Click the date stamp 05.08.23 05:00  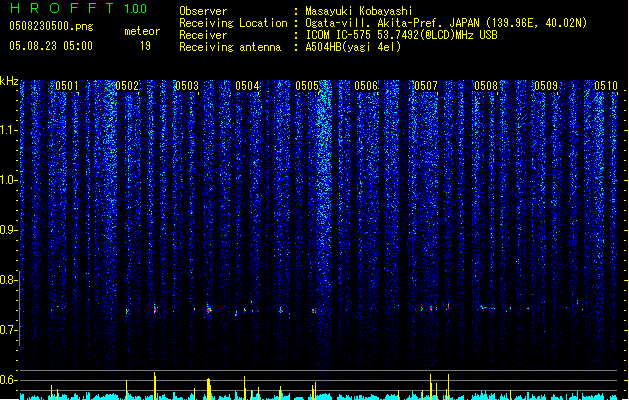coord(51,45)
